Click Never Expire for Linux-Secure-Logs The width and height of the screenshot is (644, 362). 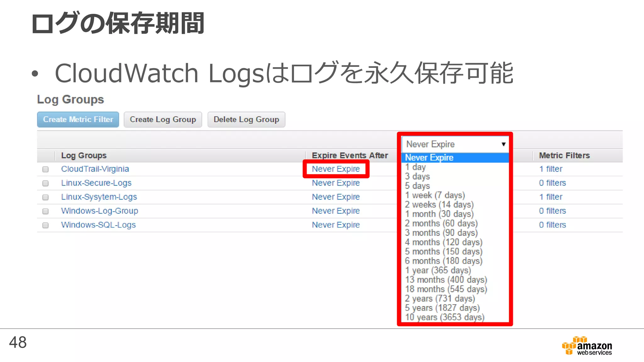[x=336, y=183]
